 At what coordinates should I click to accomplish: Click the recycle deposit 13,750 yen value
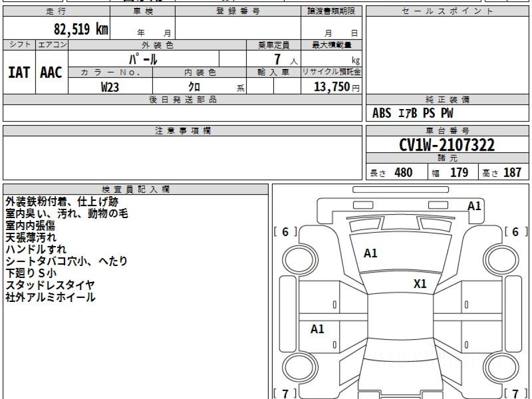click(x=337, y=87)
